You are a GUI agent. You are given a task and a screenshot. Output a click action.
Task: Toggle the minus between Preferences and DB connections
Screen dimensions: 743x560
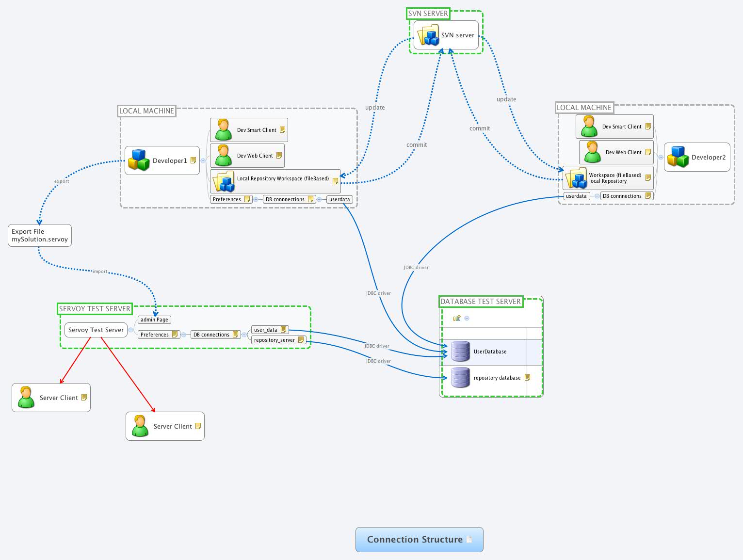[x=256, y=199]
